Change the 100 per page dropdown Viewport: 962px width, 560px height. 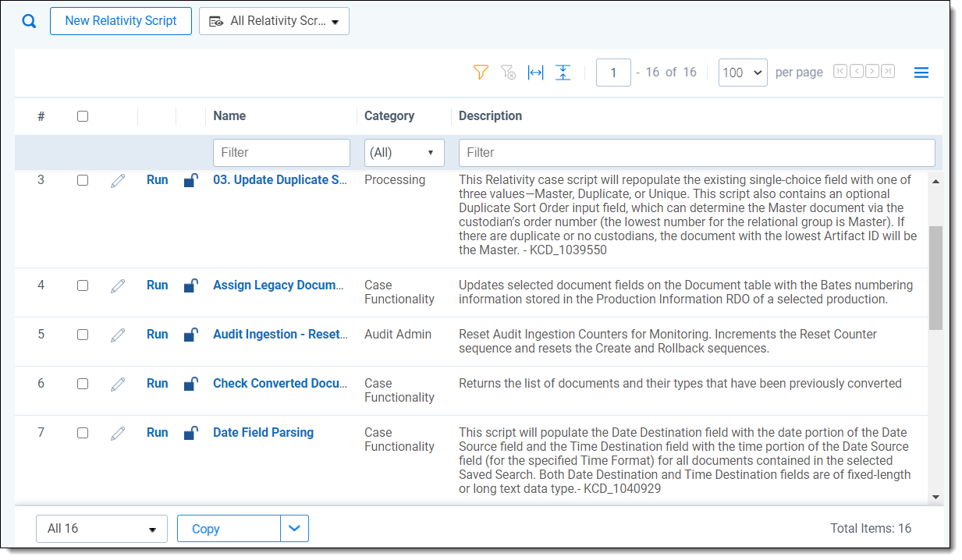(742, 73)
